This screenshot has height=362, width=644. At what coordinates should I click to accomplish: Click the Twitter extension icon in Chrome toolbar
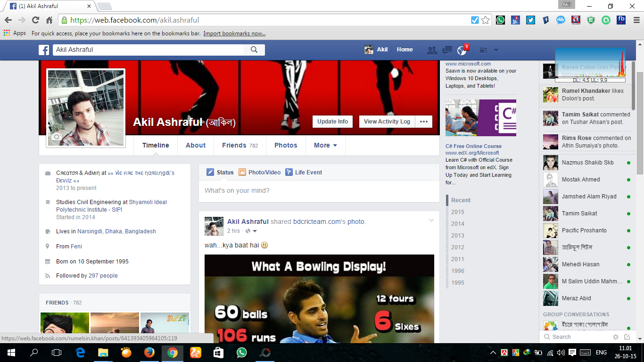click(x=530, y=20)
